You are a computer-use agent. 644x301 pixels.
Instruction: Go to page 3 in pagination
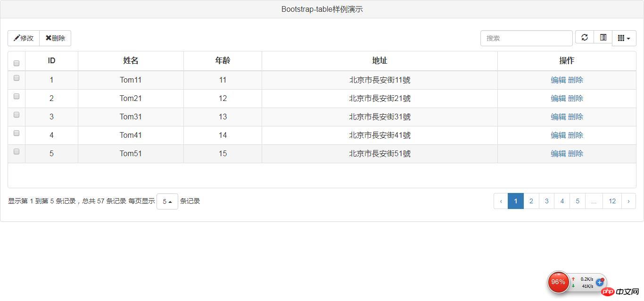tap(546, 201)
